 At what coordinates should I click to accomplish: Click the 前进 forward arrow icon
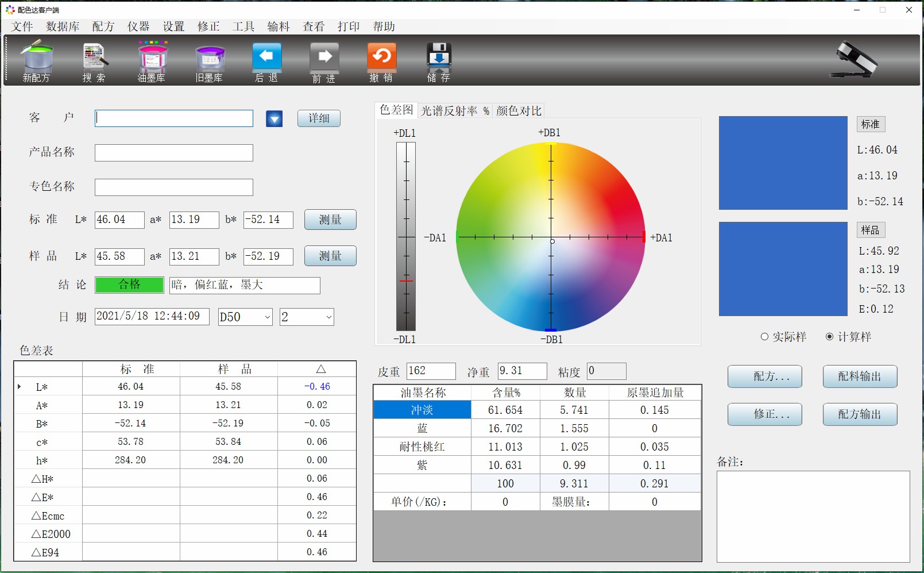click(x=324, y=57)
